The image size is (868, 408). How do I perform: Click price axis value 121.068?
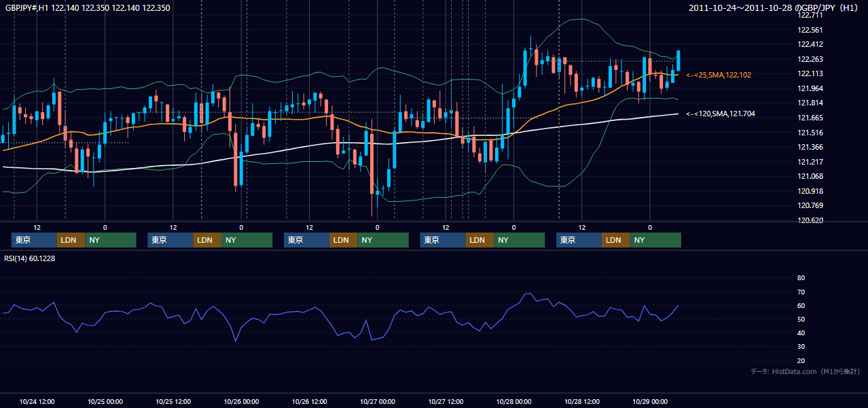[x=812, y=176]
